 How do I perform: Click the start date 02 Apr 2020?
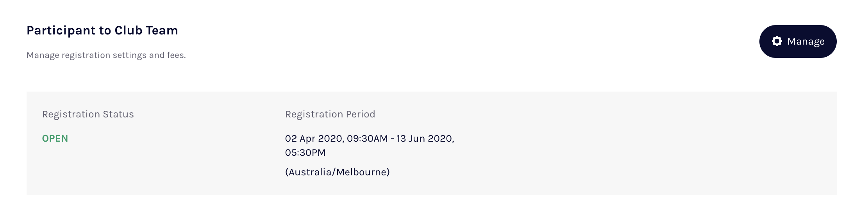click(314, 139)
